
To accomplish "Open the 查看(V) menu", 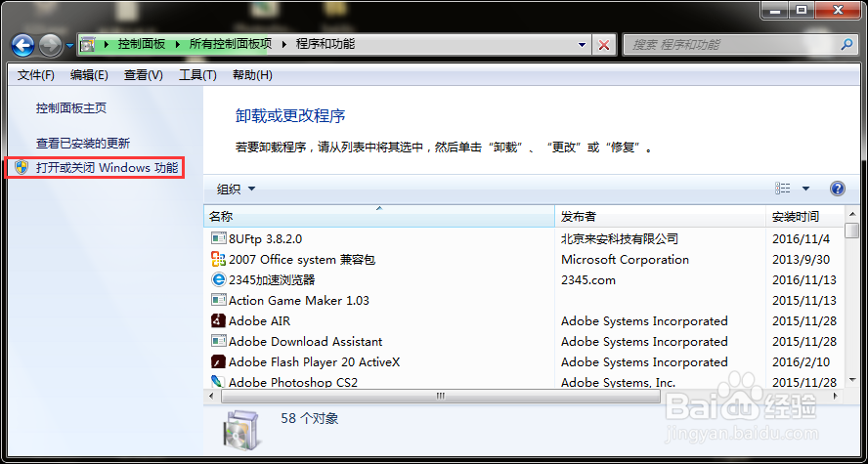I will pos(144,74).
